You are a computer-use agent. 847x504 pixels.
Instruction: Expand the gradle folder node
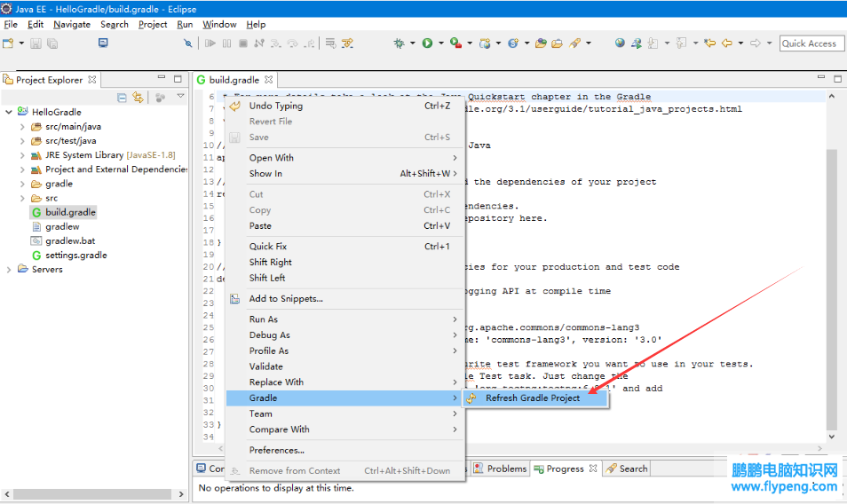(22, 184)
